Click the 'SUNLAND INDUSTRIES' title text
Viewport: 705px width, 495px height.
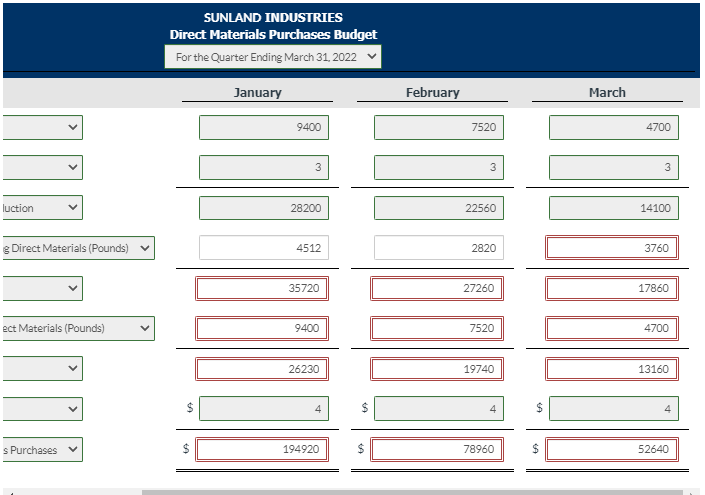273,18
